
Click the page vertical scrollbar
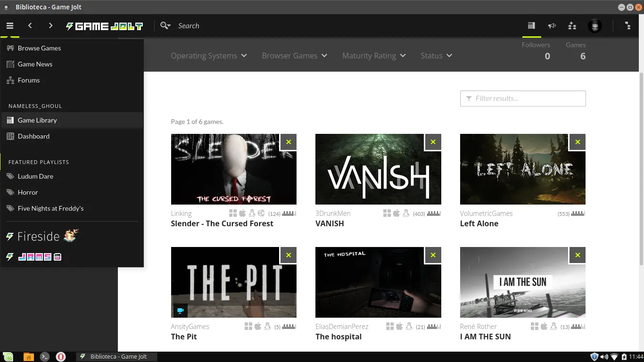[x=641, y=168]
